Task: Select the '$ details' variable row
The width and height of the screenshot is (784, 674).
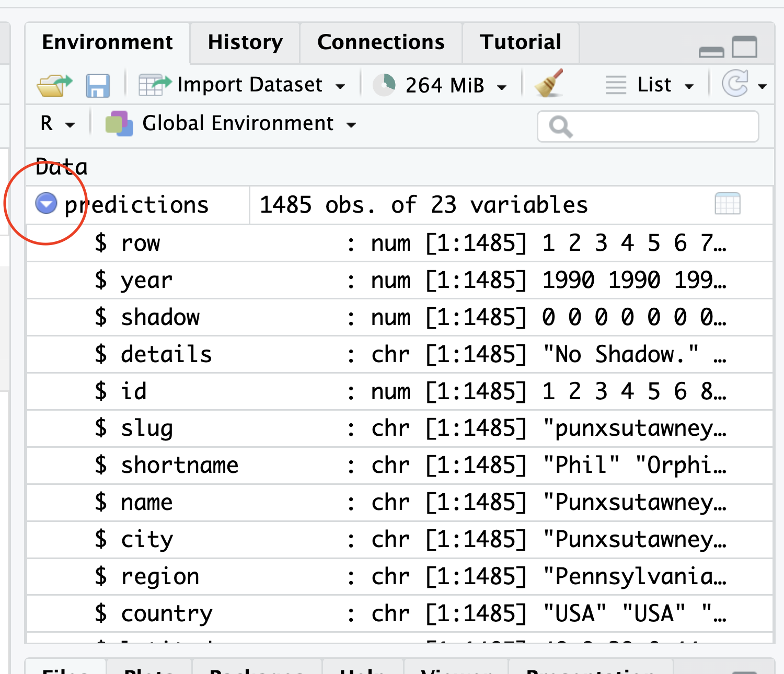Action: click(x=400, y=355)
